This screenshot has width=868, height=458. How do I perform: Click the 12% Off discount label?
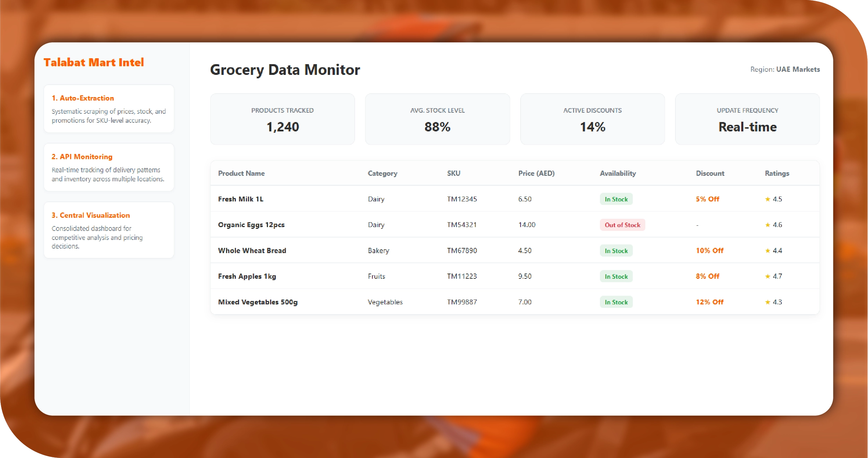709,302
